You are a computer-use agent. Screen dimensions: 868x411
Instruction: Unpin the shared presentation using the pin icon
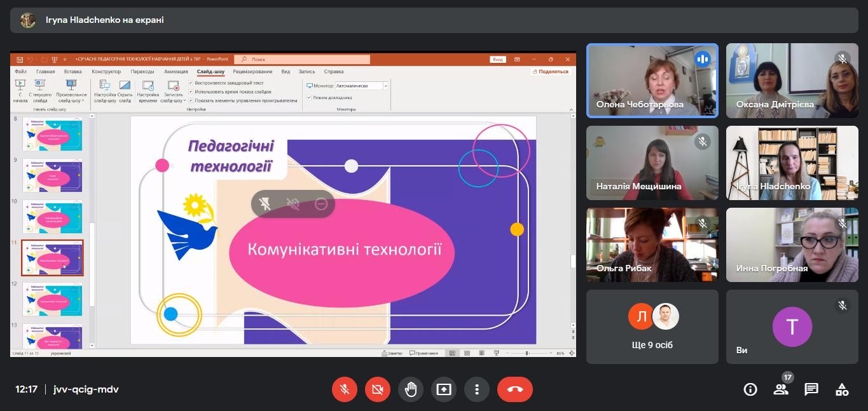pos(265,204)
